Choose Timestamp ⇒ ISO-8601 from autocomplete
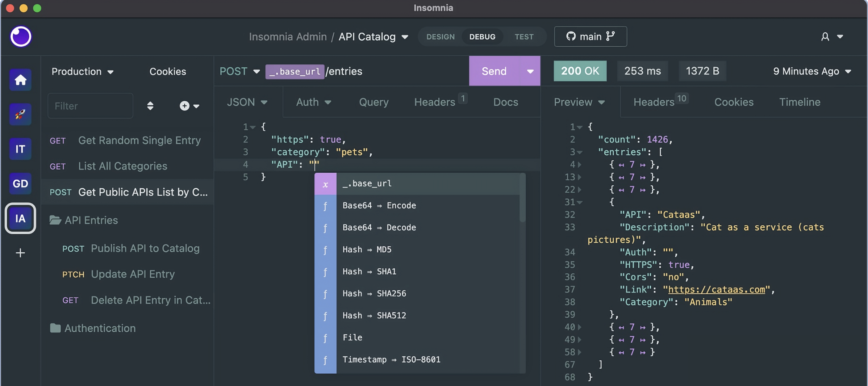 pos(417,360)
